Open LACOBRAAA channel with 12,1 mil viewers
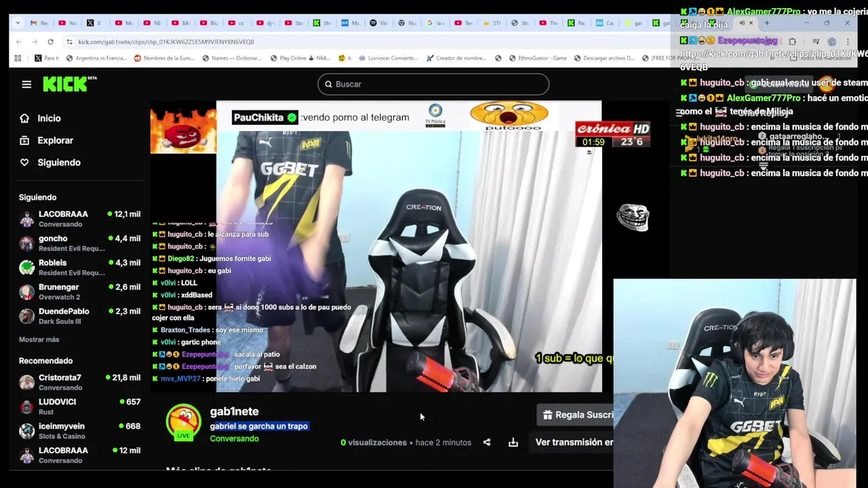The height and width of the screenshot is (488, 868). 79,218
